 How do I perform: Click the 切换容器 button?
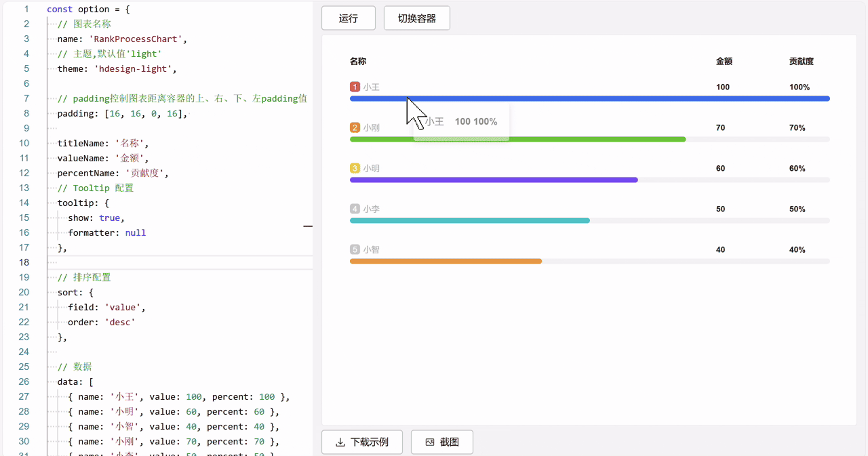[416, 18]
